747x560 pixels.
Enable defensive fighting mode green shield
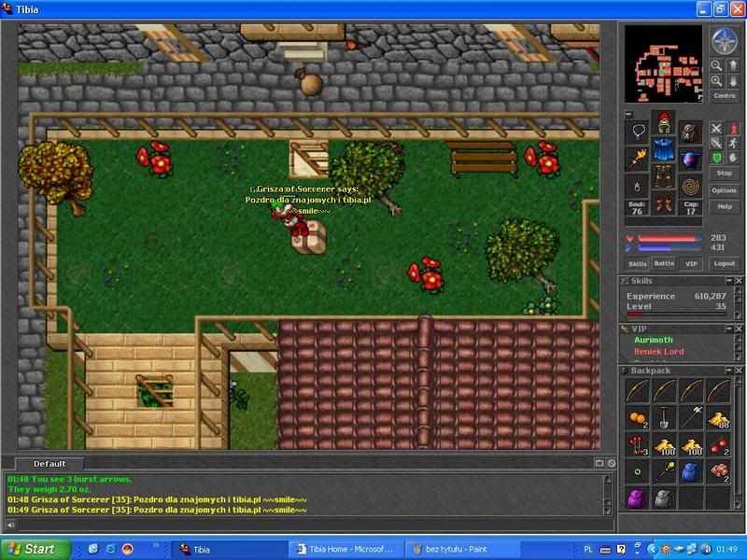716,158
